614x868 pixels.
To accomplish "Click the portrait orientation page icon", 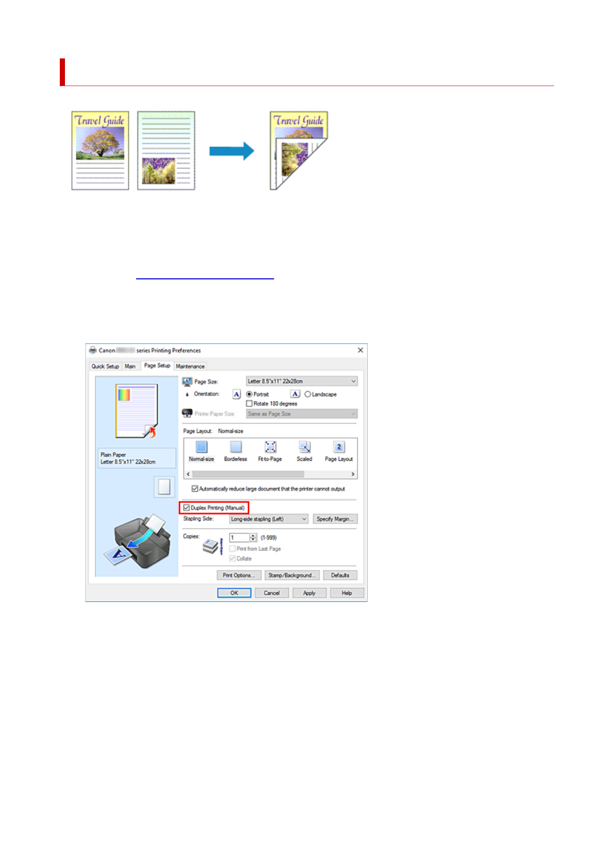I will pyautogui.click(x=237, y=394).
